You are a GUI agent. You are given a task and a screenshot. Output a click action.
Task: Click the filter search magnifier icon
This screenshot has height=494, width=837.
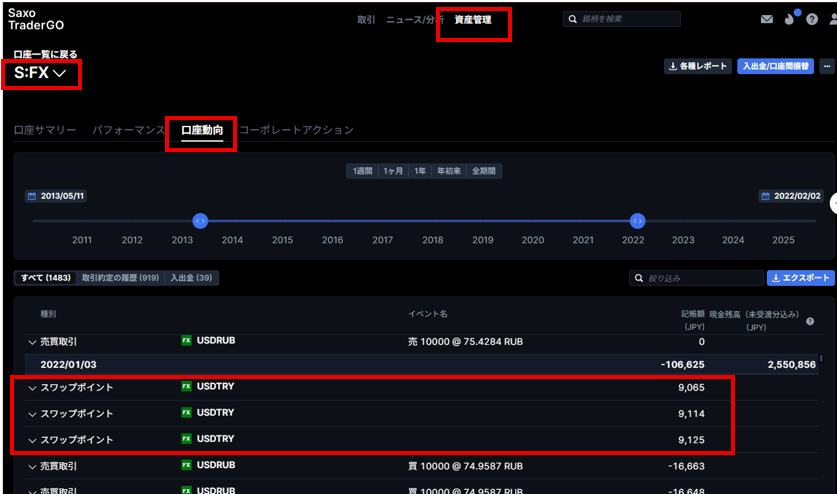(x=639, y=278)
